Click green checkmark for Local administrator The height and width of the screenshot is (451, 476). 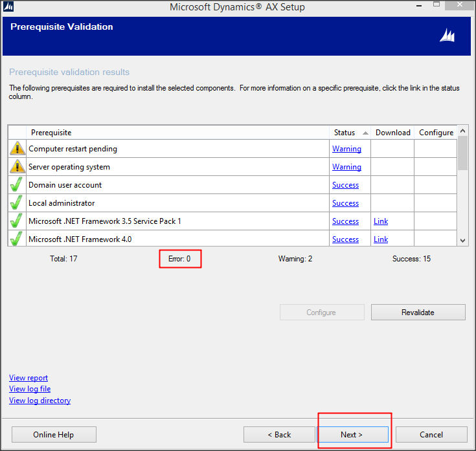point(16,203)
